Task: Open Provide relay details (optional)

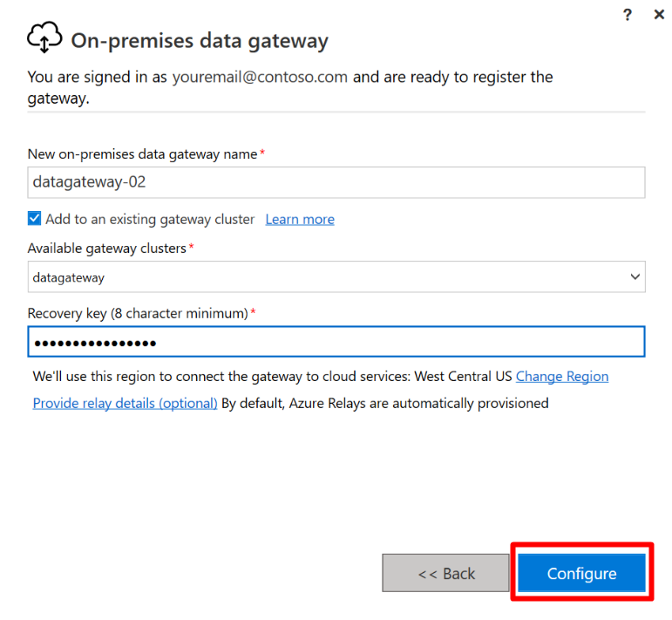Action: click(126, 404)
